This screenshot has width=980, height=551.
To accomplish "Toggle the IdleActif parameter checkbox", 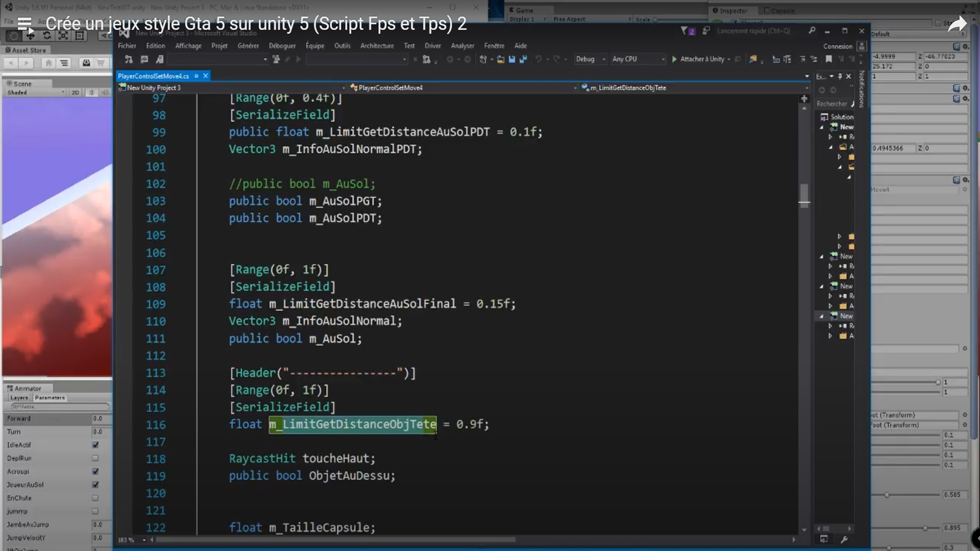I will pos(95,445).
